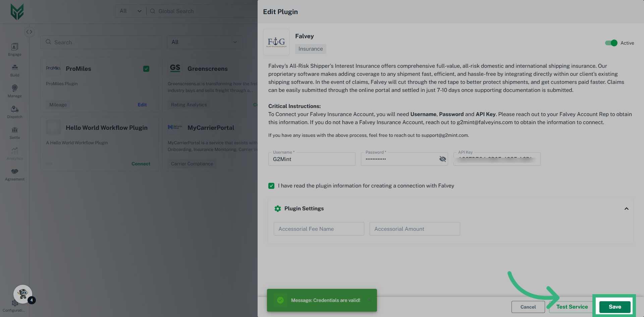Collapse the Plugin Settings section

point(626,209)
